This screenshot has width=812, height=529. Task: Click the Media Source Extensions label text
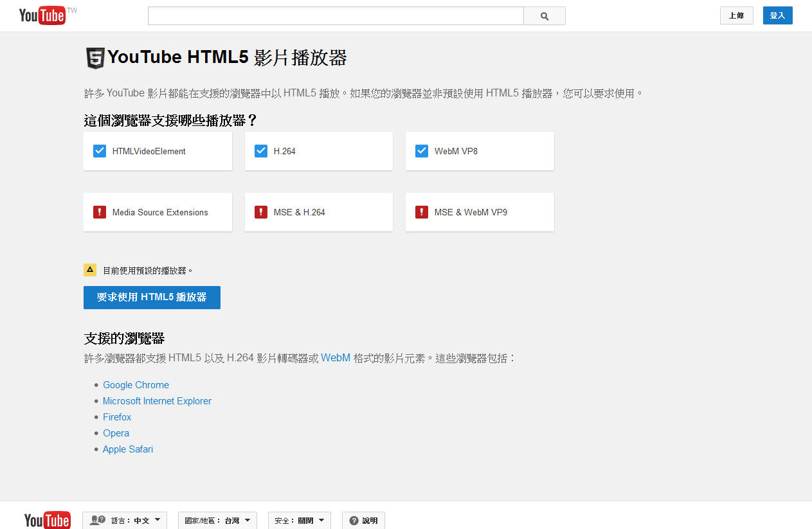pos(160,213)
